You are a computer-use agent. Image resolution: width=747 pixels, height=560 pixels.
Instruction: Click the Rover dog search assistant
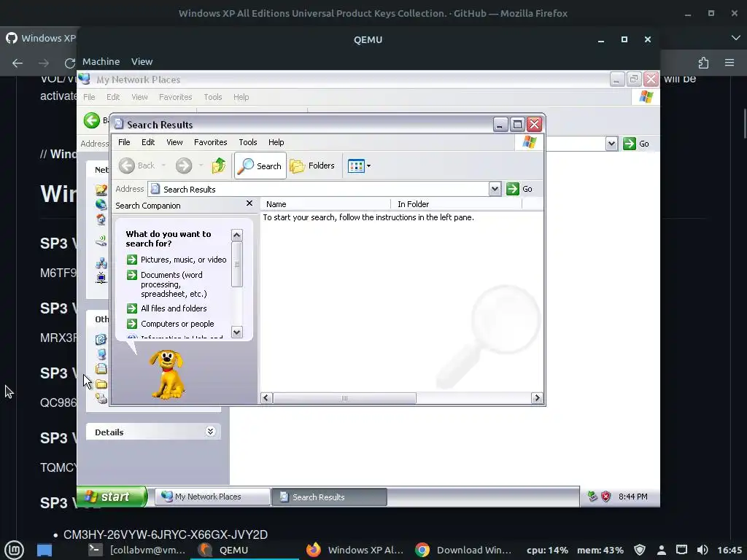[167, 374]
